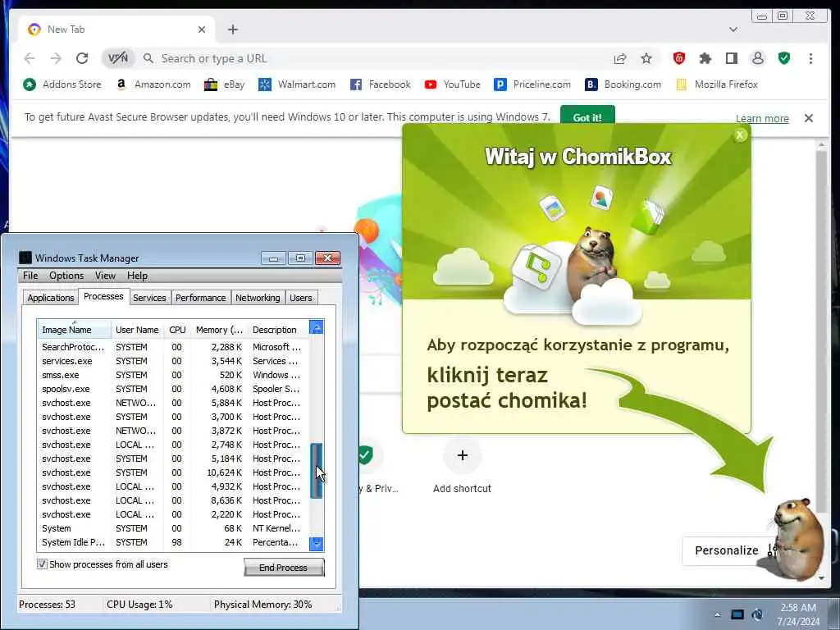Open the Mozilla Firefox bookmarks folder
Image resolution: width=840 pixels, height=630 pixels.
717,84
